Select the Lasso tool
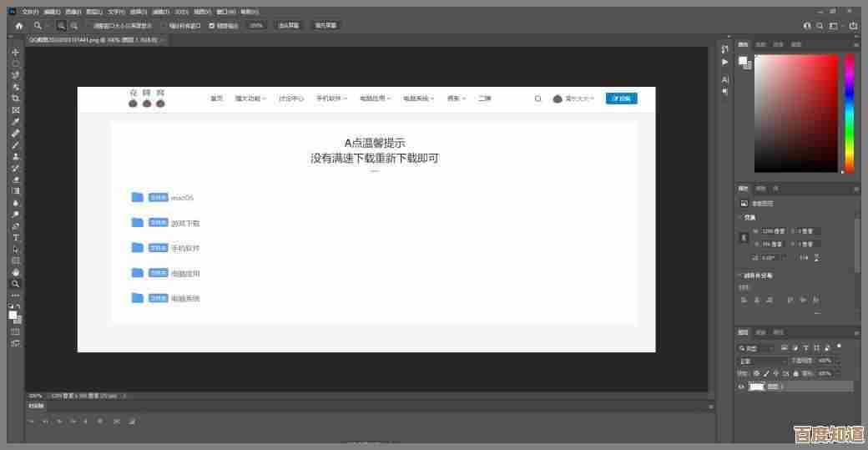 tap(16, 75)
